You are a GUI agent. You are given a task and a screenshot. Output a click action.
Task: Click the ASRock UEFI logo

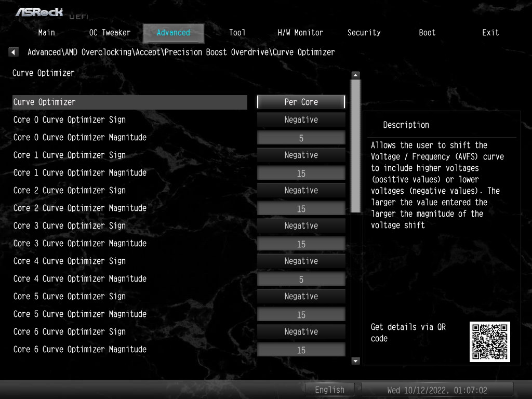pyautogui.click(x=51, y=13)
